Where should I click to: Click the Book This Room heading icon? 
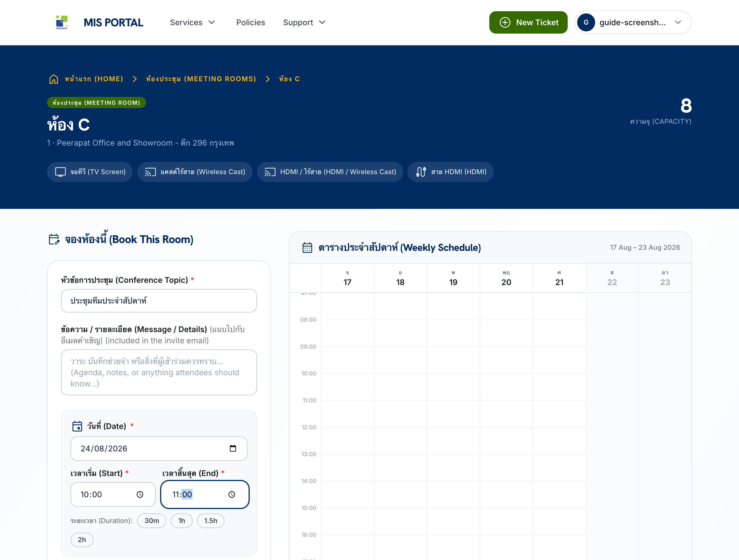coord(54,239)
